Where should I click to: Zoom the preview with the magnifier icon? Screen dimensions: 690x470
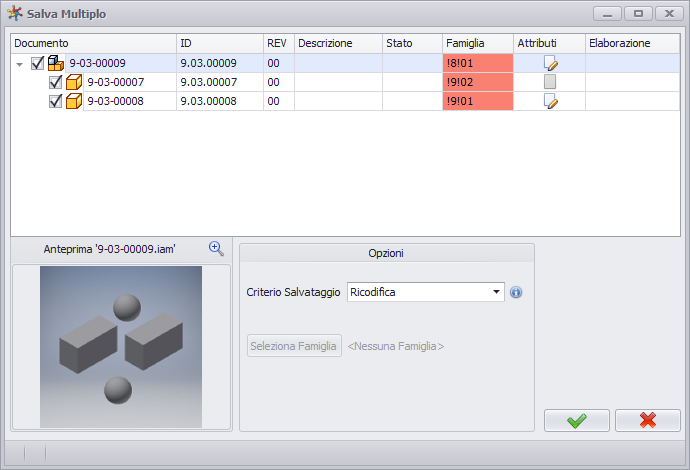216,249
